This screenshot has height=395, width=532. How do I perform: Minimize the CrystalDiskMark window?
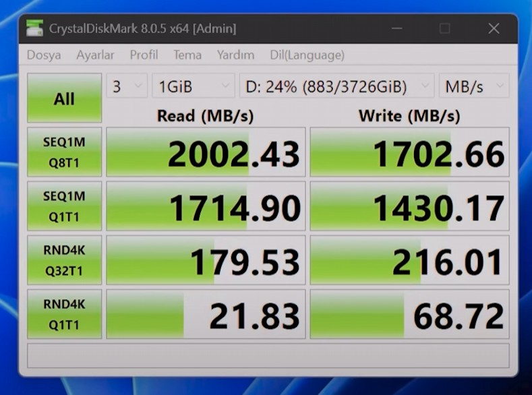pos(397,28)
